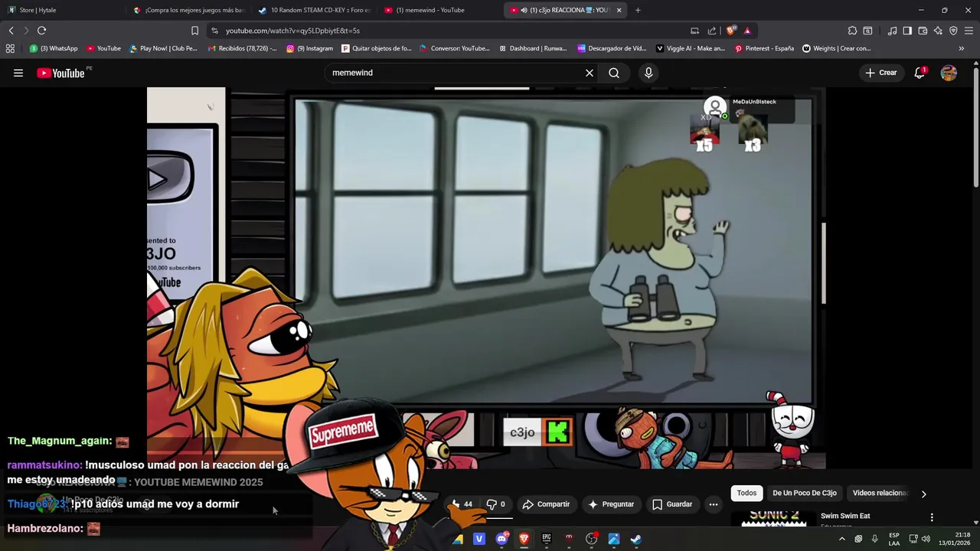Go back in browser history
The height and width of the screenshot is (551, 980).
click(x=11, y=31)
